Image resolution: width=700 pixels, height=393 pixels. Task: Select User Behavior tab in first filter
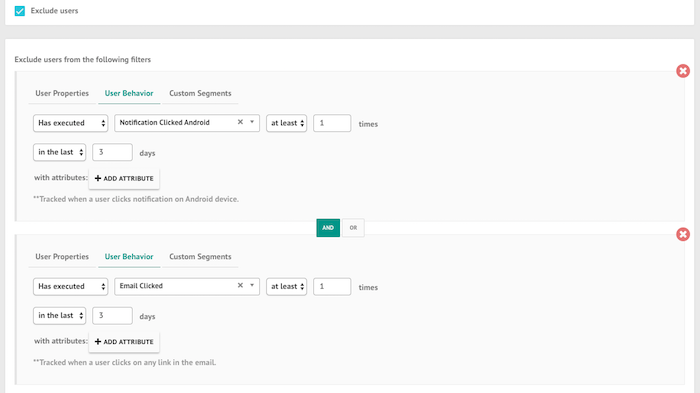129,93
